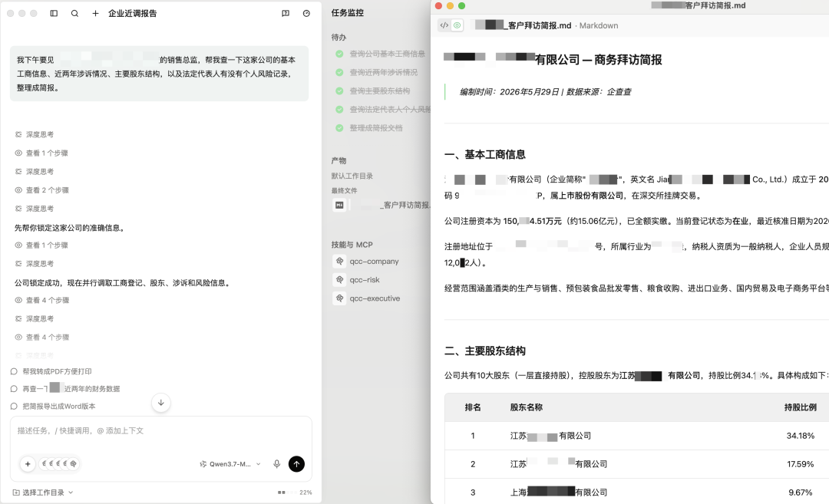Open the markdown file icon under 最终文件
Viewport: 829px width, 504px height.
339,205
